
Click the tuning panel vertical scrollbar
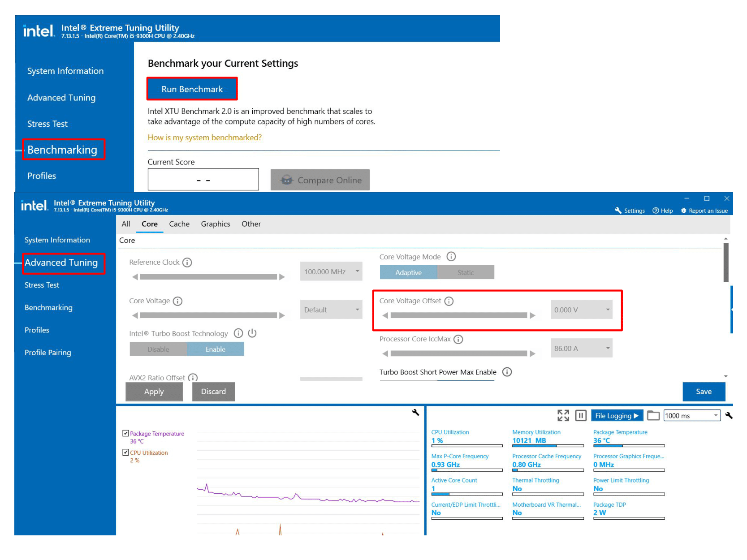[x=725, y=263]
